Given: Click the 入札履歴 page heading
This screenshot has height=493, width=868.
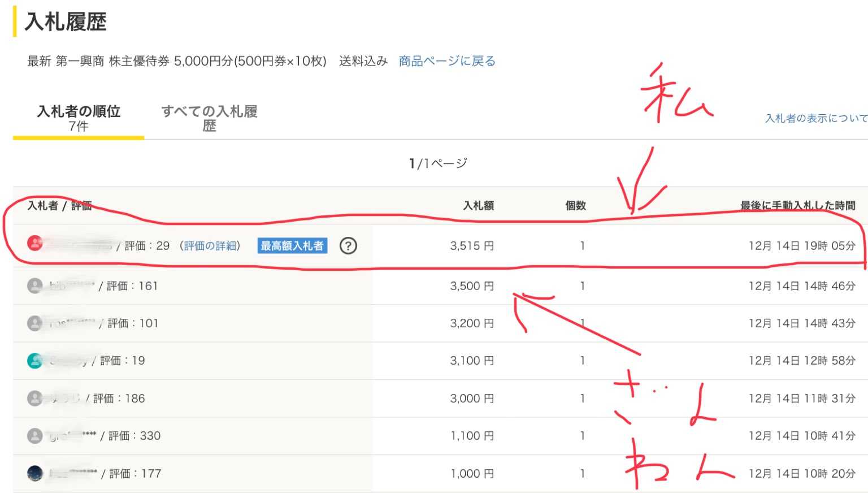Looking at the screenshot, I should coord(66,22).
